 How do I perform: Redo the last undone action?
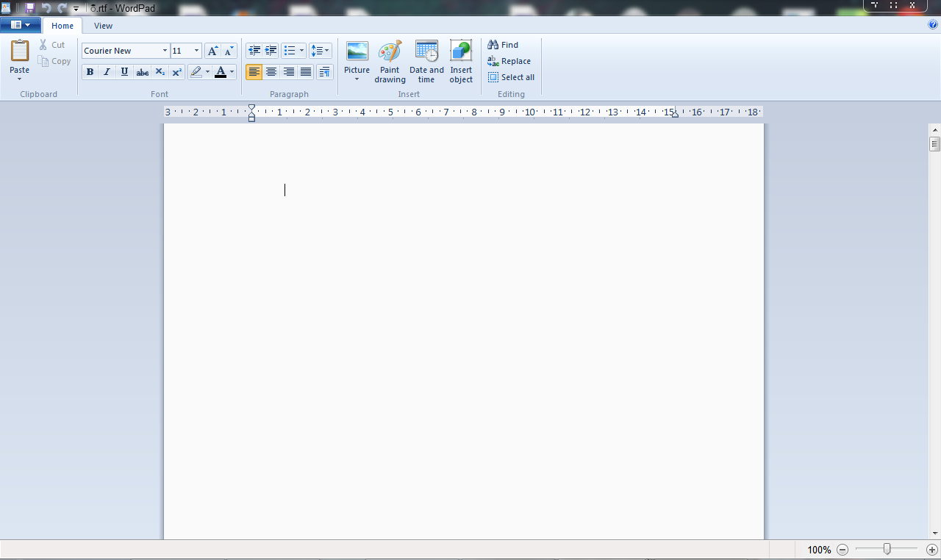(x=62, y=8)
